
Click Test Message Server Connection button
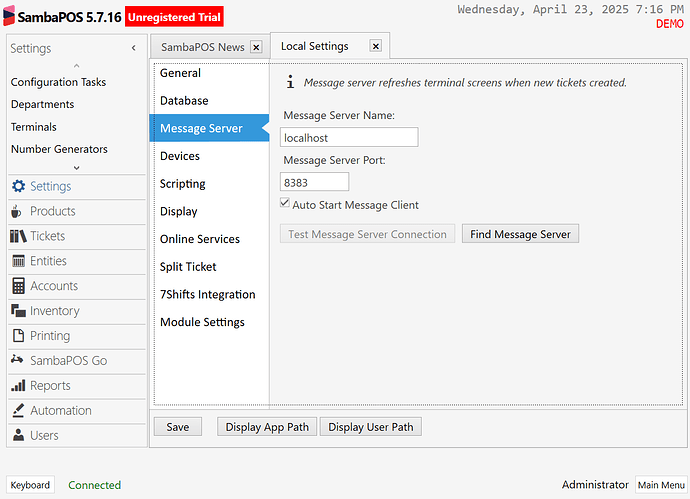[x=367, y=234]
